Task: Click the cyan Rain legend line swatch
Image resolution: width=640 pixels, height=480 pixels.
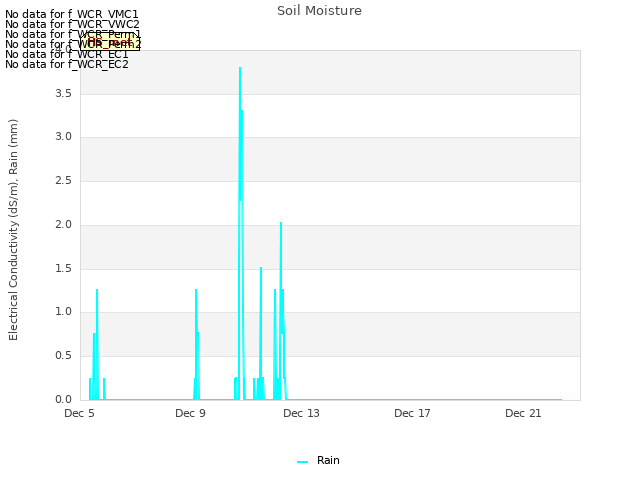Action: click(302, 462)
